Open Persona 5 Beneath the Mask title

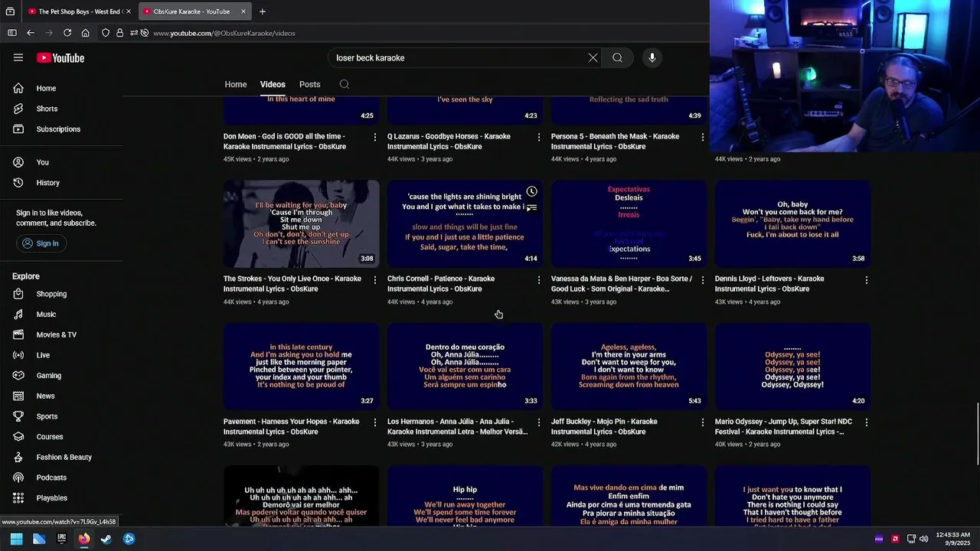click(615, 142)
